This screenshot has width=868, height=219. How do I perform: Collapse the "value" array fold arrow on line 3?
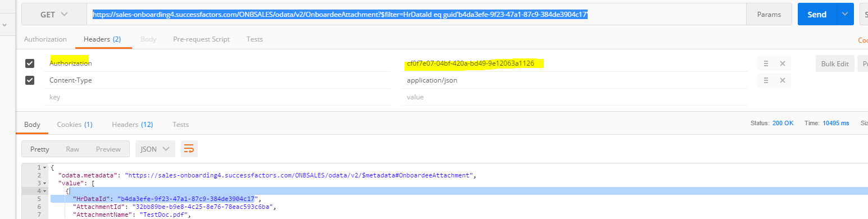(x=44, y=183)
